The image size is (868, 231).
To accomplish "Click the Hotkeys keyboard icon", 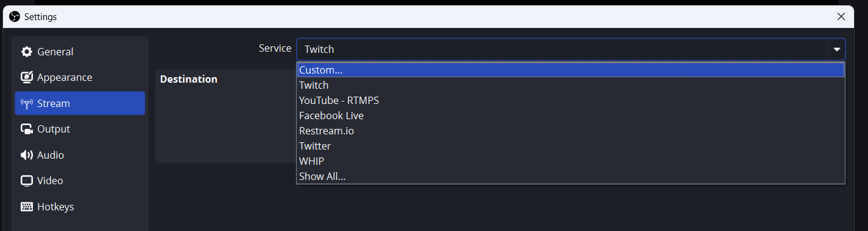I will click(x=27, y=207).
